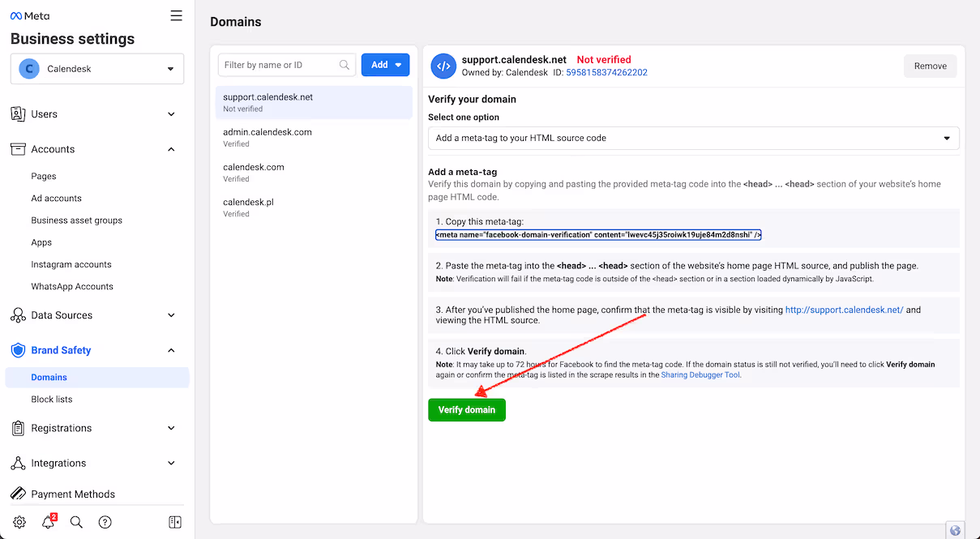Click the Verify domain button

tap(467, 409)
